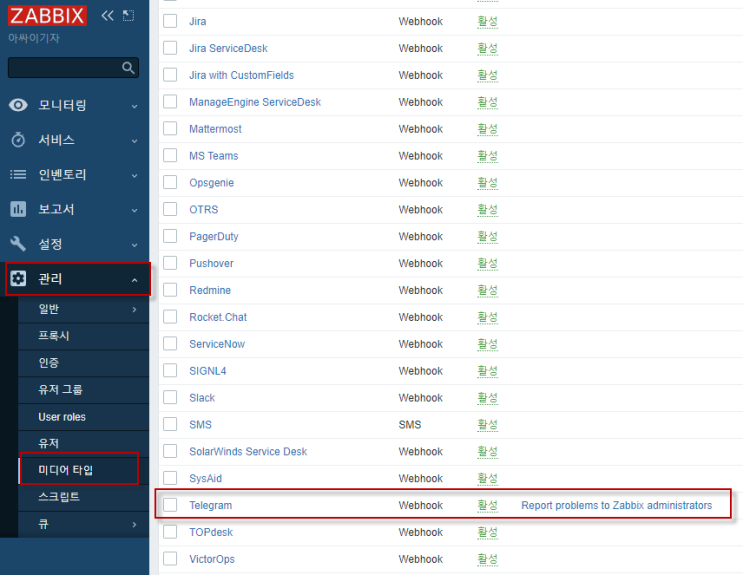Click the chart icon for 보고서
The width and height of the screenshot is (743, 575).
click(x=18, y=209)
